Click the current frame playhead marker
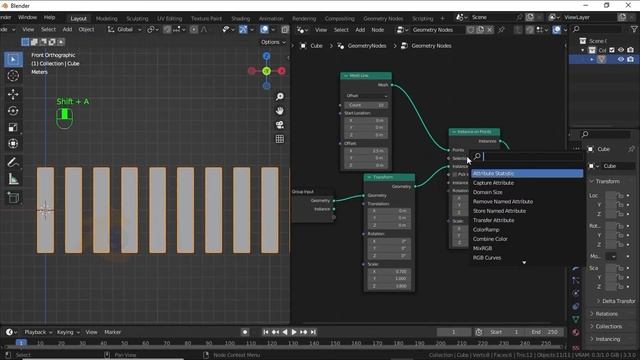640x360 pixels. point(21,343)
